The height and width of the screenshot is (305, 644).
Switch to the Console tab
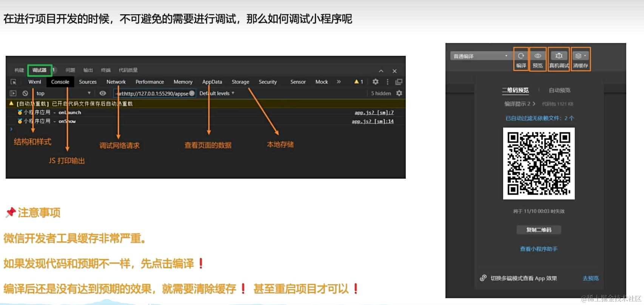tap(60, 82)
